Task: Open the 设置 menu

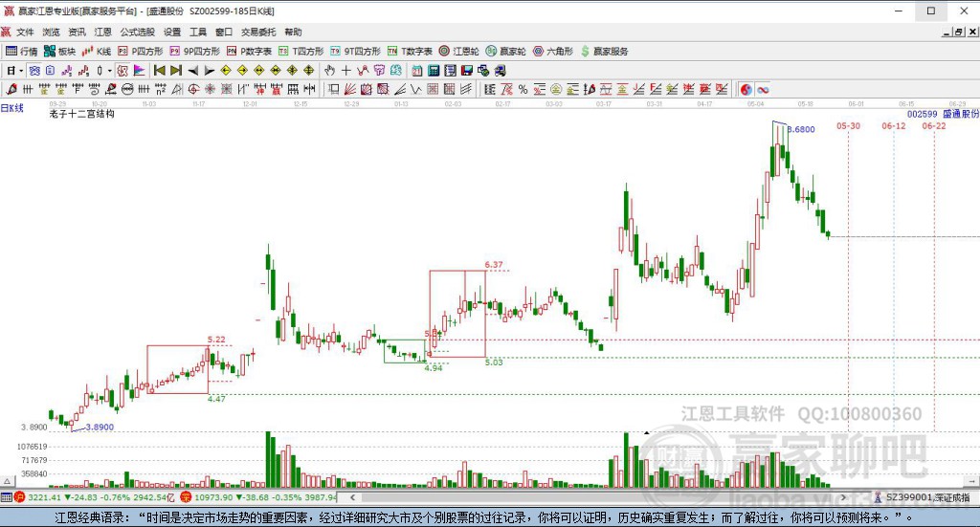Action: pyautogui.click(x=172, y=32)
